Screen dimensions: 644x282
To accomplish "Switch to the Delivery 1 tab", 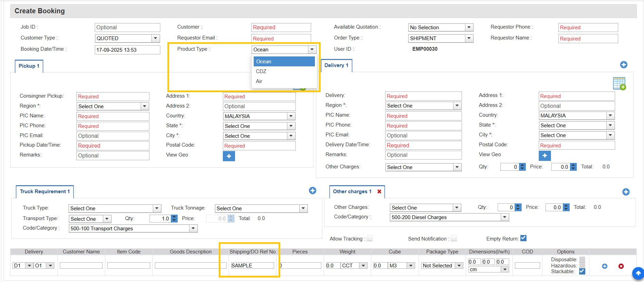I will (x=336, y=65).
